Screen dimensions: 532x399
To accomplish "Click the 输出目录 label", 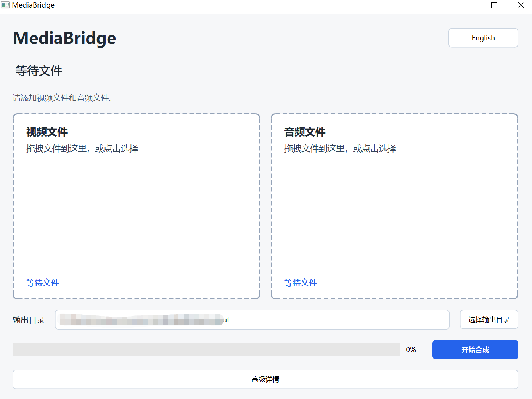I will tap(29, 320).
